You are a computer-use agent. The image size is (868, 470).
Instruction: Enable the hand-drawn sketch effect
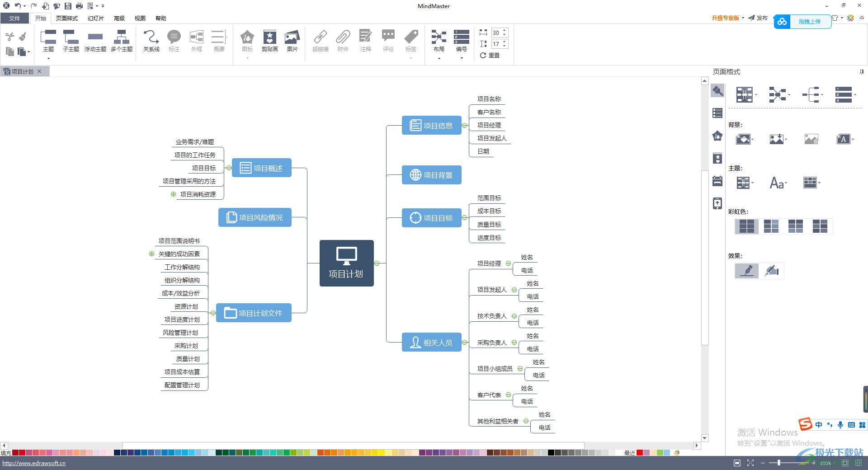pyautogui.click(x=772, y=271)
